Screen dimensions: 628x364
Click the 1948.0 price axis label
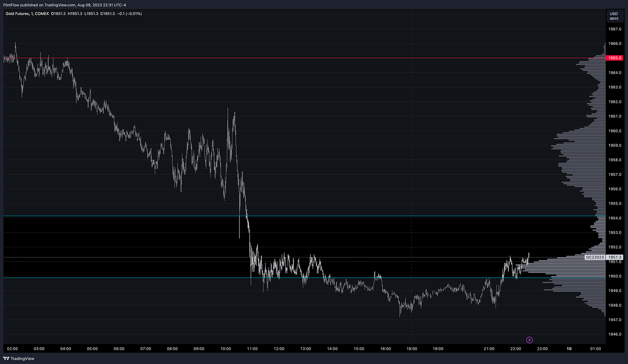[x=615, y=305]
